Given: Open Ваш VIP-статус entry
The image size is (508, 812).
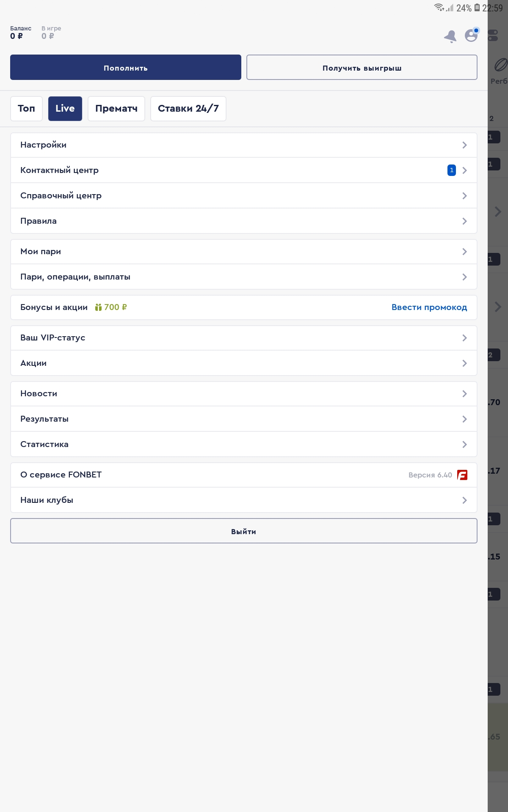Looking at the screenshot, I should (244, 338).
